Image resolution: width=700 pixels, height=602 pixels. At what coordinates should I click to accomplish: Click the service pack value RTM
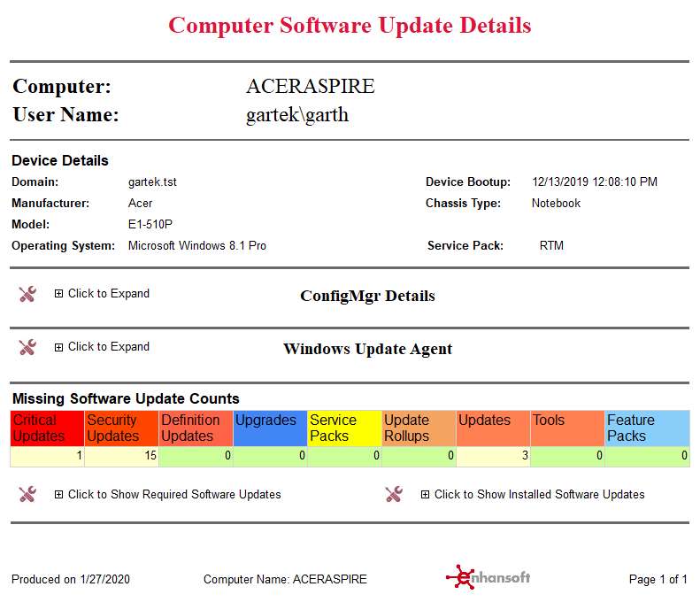tap(551, 245)
